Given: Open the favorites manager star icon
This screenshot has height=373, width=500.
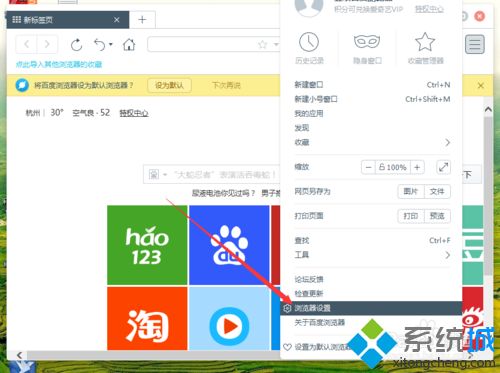Looking at the screenshot, I should pos(425,42).
